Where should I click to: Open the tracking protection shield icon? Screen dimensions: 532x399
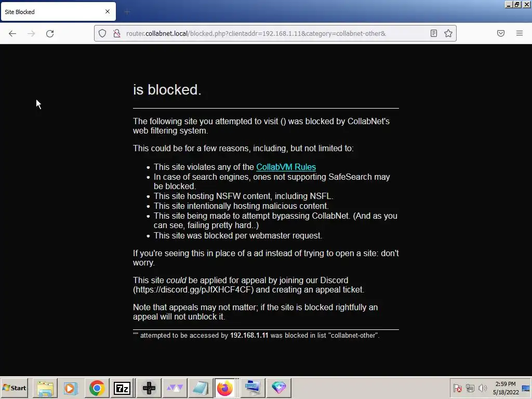[x=102, y=33]
